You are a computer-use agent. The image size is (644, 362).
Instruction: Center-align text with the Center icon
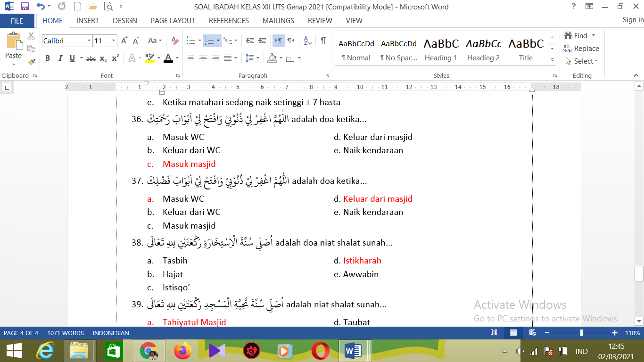pyautogui.click(x=203, y=58)
